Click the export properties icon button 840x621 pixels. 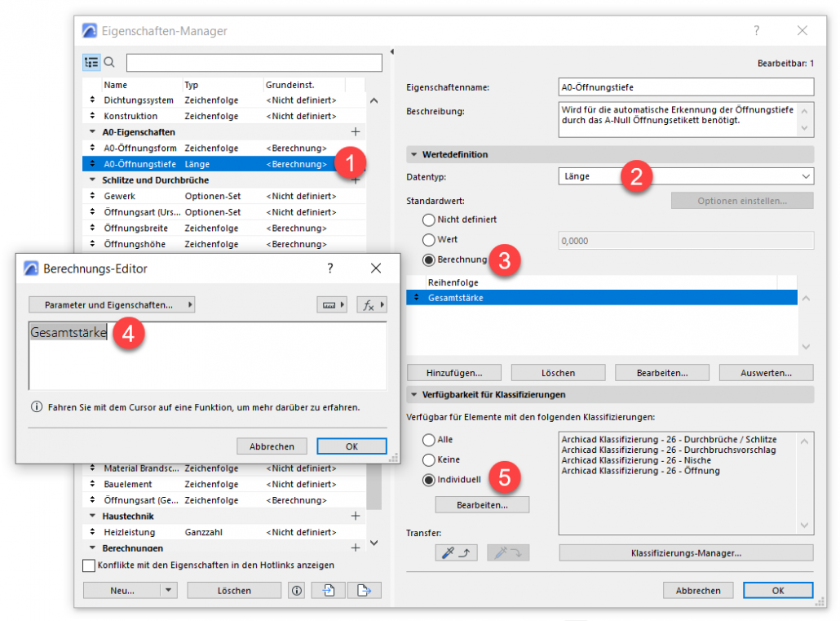(364, 590)
